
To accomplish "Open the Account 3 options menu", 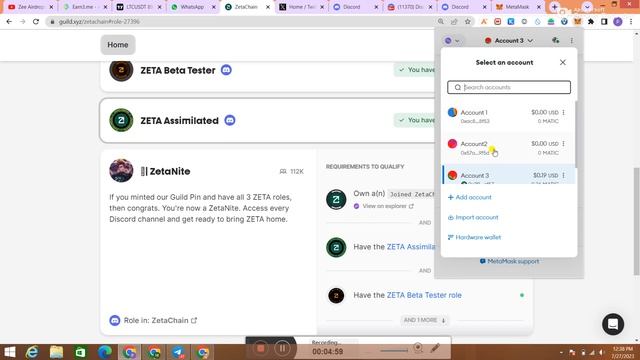I will (564, 175).
